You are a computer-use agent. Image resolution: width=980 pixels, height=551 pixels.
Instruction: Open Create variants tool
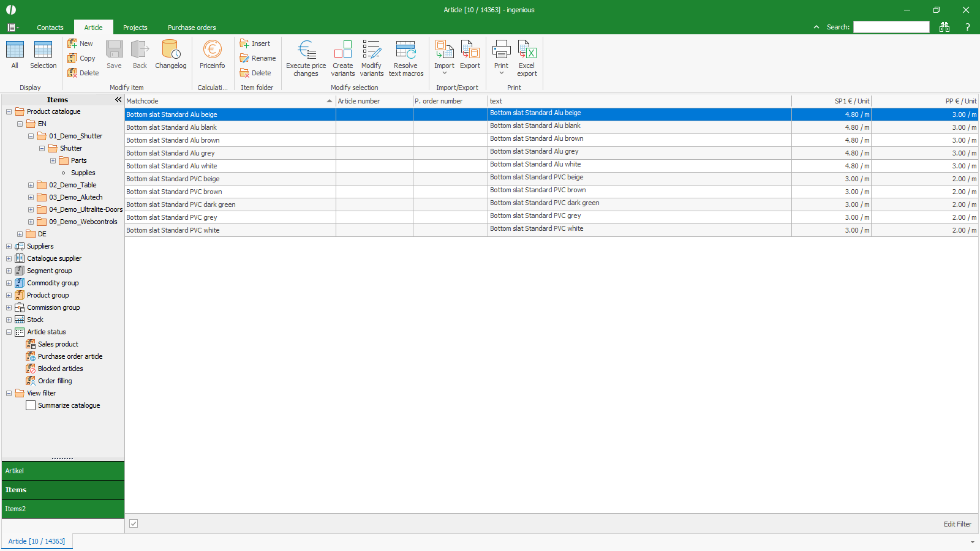tap(343, 50)
